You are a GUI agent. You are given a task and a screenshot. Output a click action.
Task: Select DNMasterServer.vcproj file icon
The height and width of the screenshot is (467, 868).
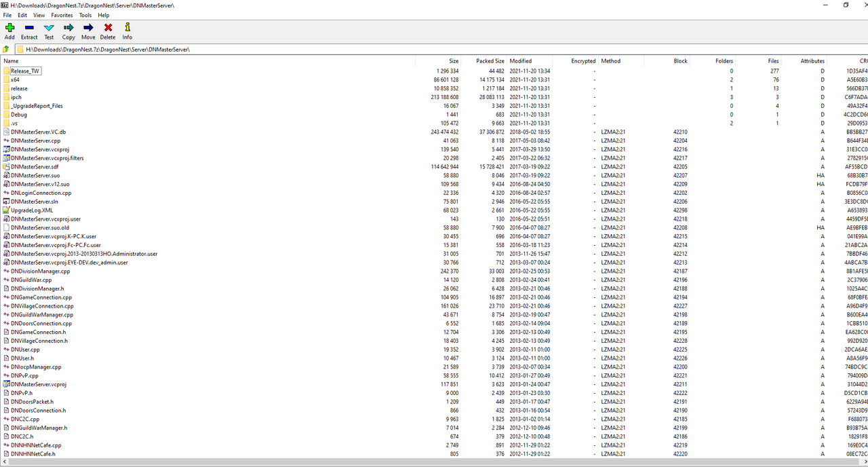pos(6,384)
